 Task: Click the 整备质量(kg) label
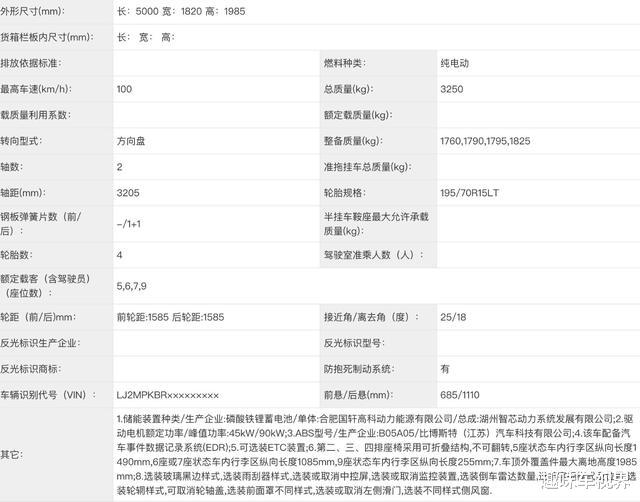pos(353,141)
